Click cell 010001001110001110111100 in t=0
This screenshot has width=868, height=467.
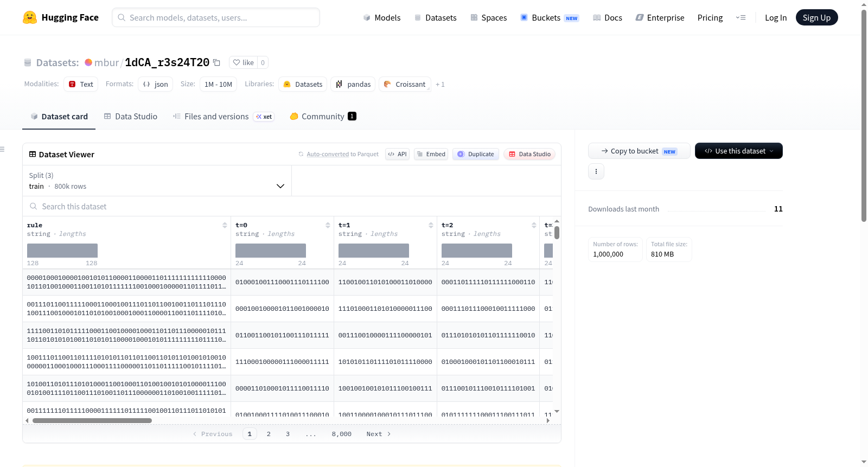point(282,282)
